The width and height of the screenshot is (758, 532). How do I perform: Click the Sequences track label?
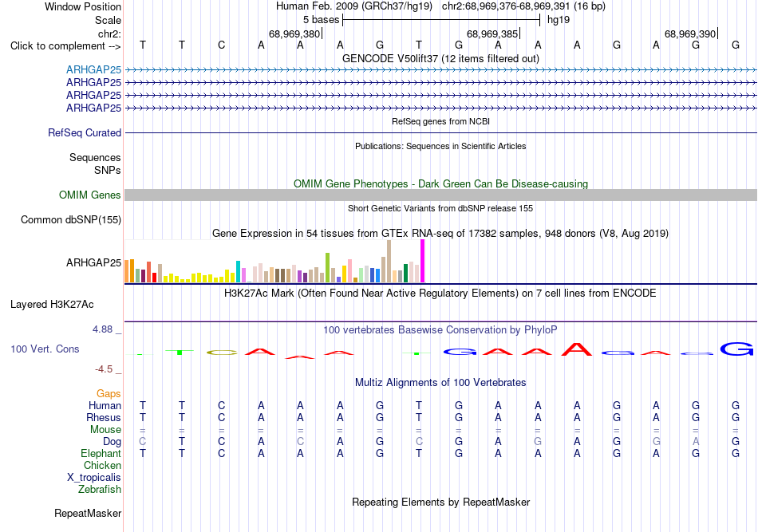(95, 157)
